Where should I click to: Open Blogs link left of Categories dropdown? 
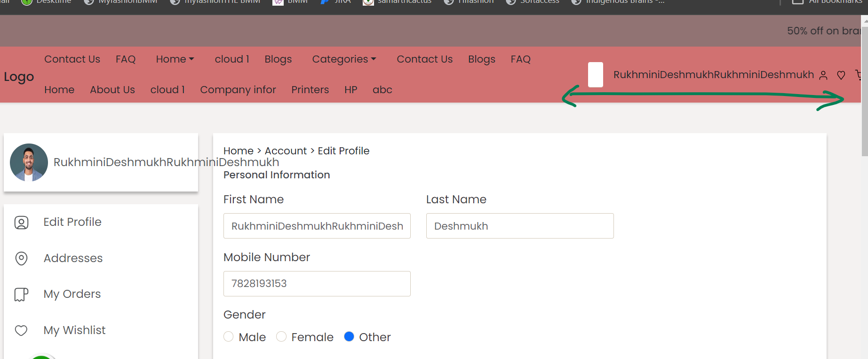[x=279, y=59]
